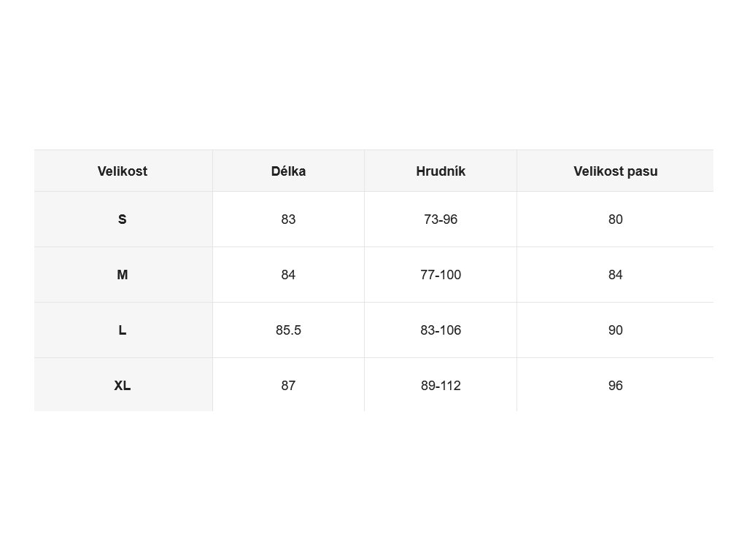
Task: Click the Velikost pasu column header
Action: [x=616, y=171]
